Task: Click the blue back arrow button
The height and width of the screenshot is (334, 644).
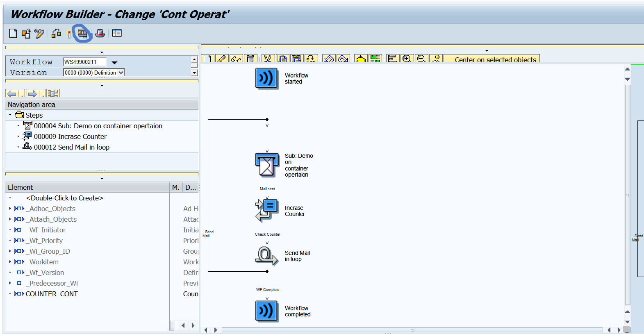Action: (x=12, y=94)
